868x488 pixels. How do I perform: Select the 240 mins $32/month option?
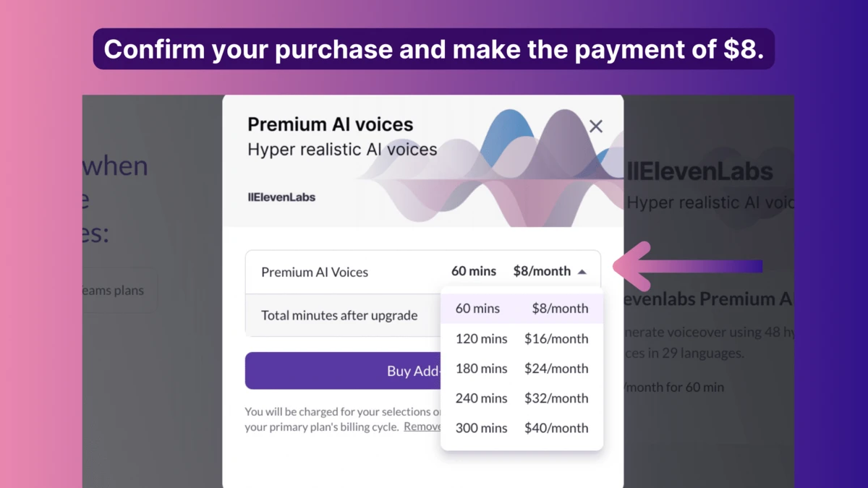(522, 398)
